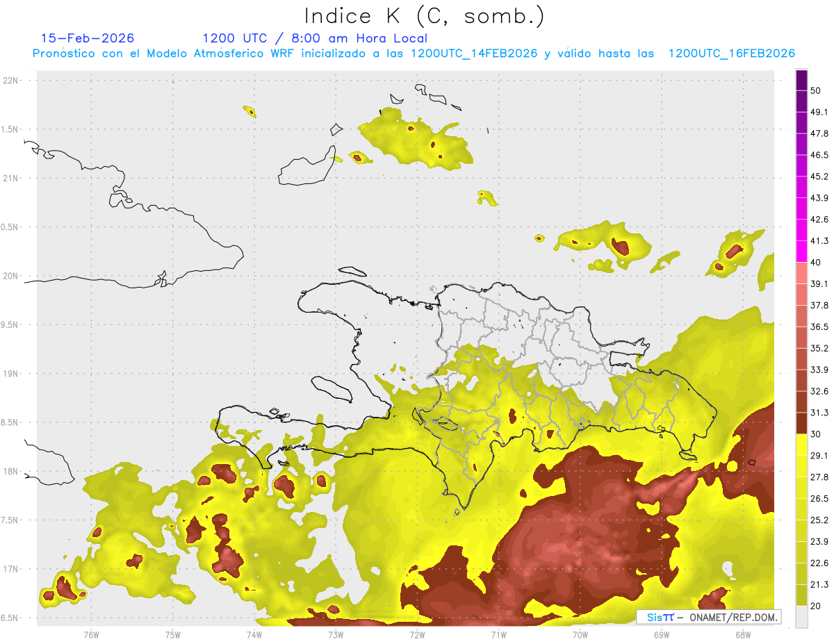The width and height of the screenshot is (834, 644).
Task: Click the 0.5N latitude axis label
Action: tap(10, 227)
